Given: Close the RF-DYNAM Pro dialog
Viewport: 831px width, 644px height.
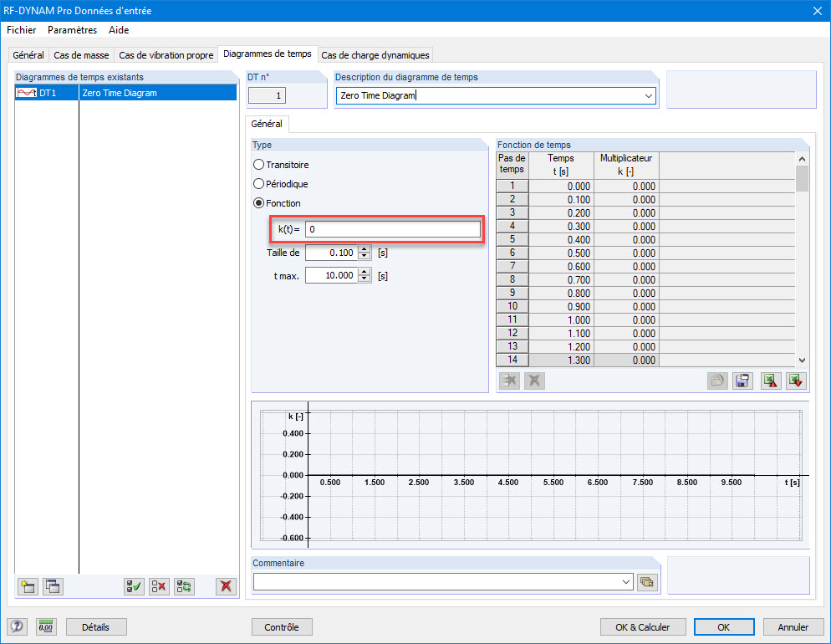Looking at the screenshot, I should click(818, 11).
